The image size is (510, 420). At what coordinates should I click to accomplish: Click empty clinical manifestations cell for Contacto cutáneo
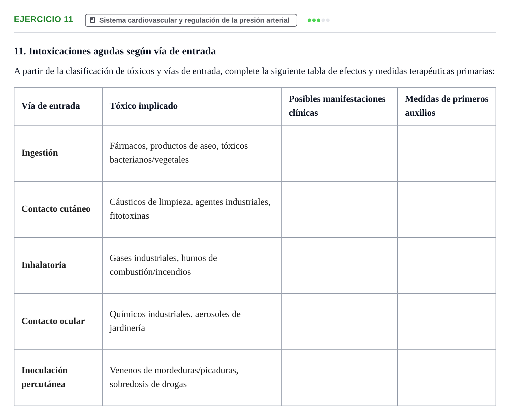pos(339,209)
